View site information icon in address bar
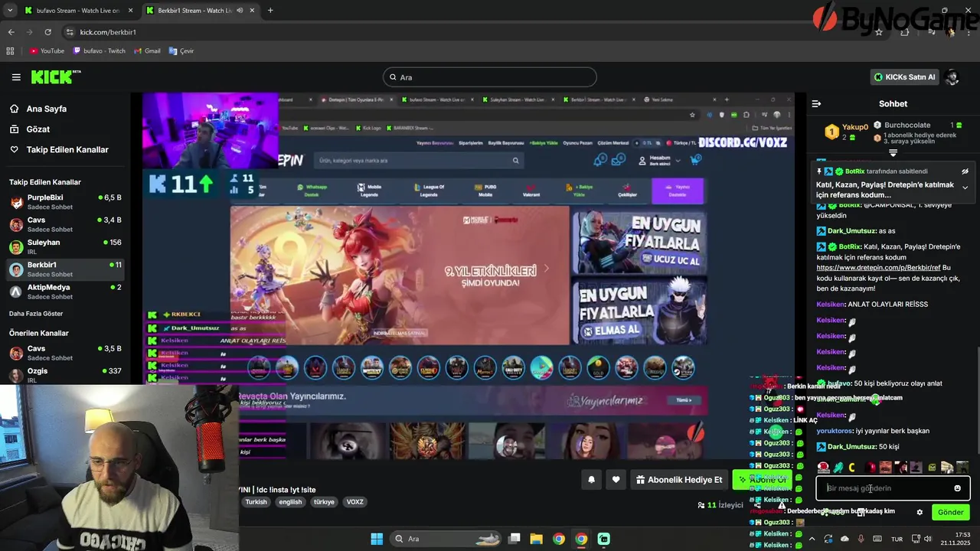 pyautogui.click(x=70, y=32)
